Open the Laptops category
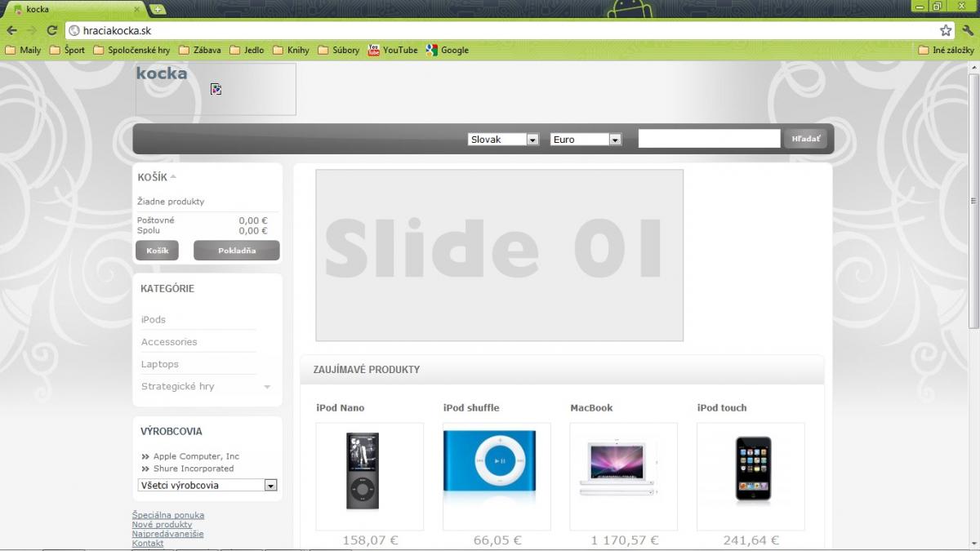Screen dimensions: 980x551 pos(160,364)
